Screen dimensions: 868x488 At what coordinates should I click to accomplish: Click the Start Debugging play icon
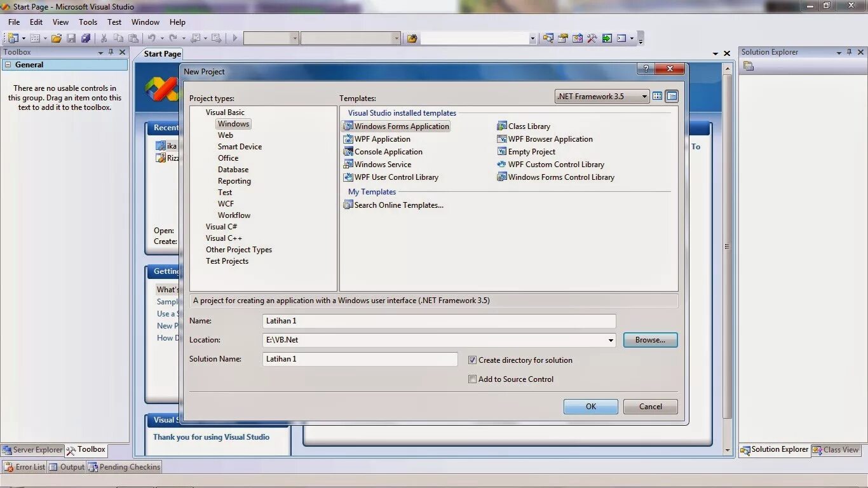(x=234, y=38)
